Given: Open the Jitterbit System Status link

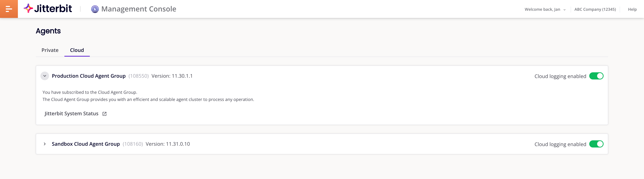Looking at the screenshot, I should pyautogui.click(x=72, y=113).
